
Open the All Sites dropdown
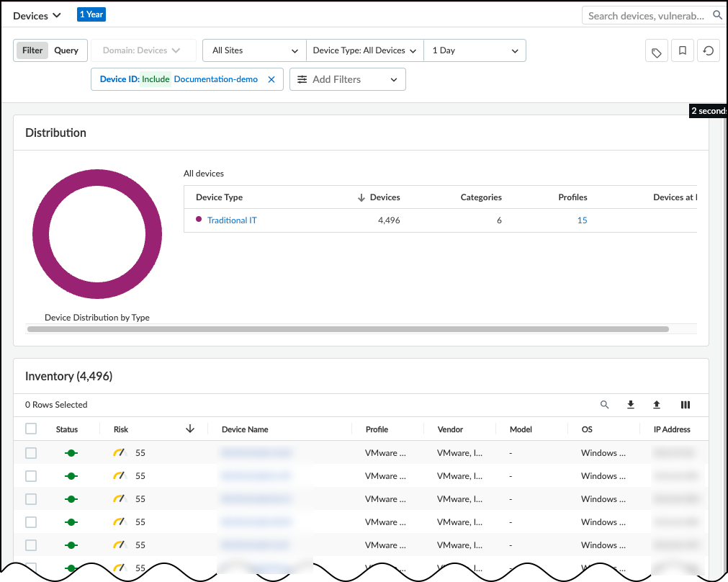coord(254,50)
